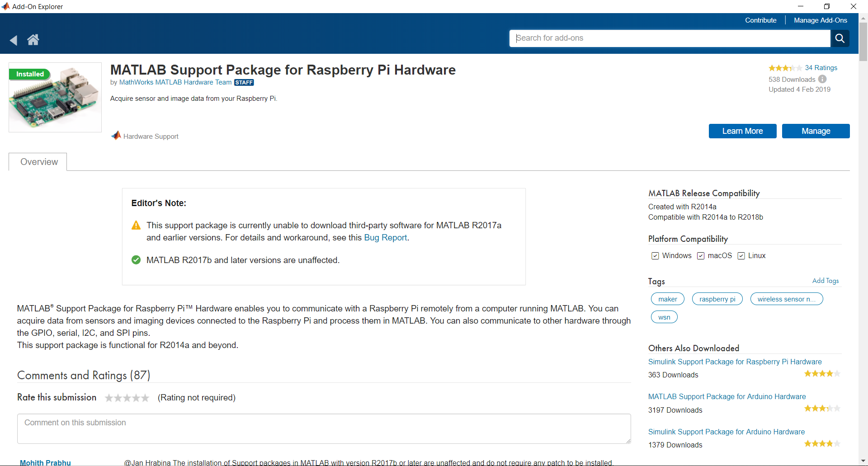Select the wireless sensor n... tag

[787, 299]
